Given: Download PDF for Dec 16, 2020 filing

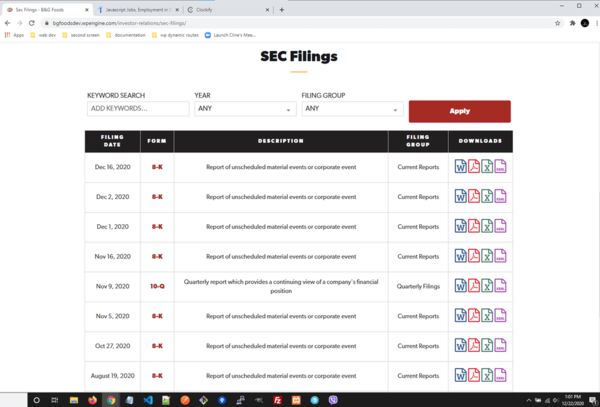Looking at the screenshot, I should tap(474, 166).
